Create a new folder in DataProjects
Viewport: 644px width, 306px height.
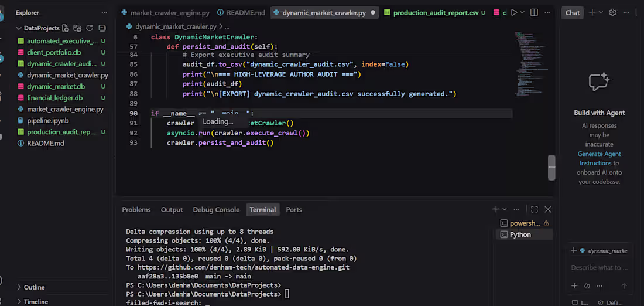[x=77, y=28]
